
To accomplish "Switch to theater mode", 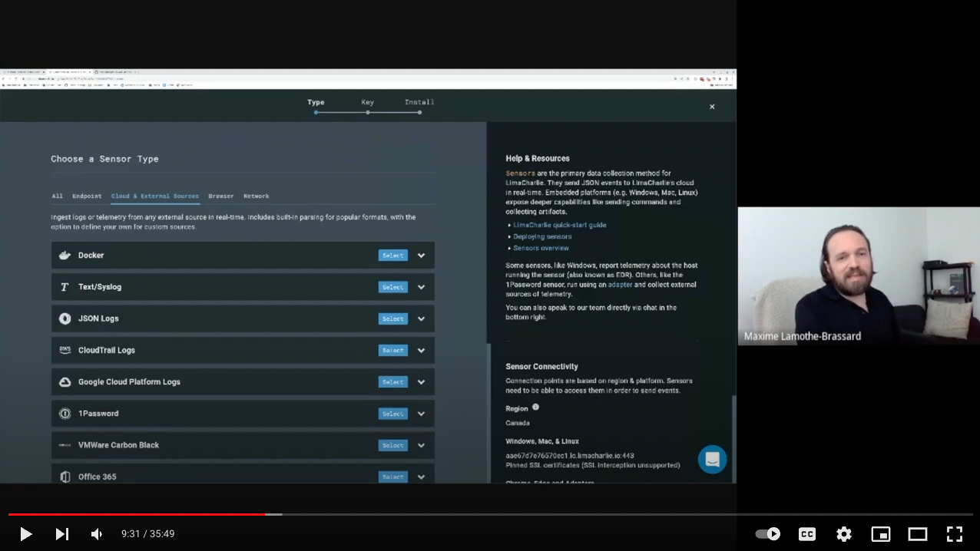I will pyautogui.click(x=918, y=533).
